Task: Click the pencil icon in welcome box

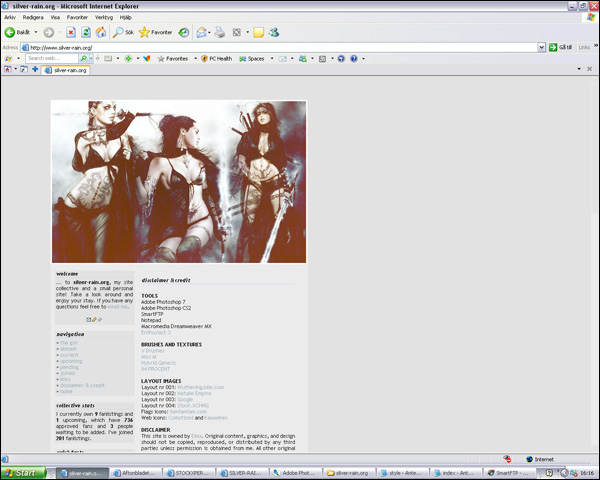Action: [x=94, y=320]
